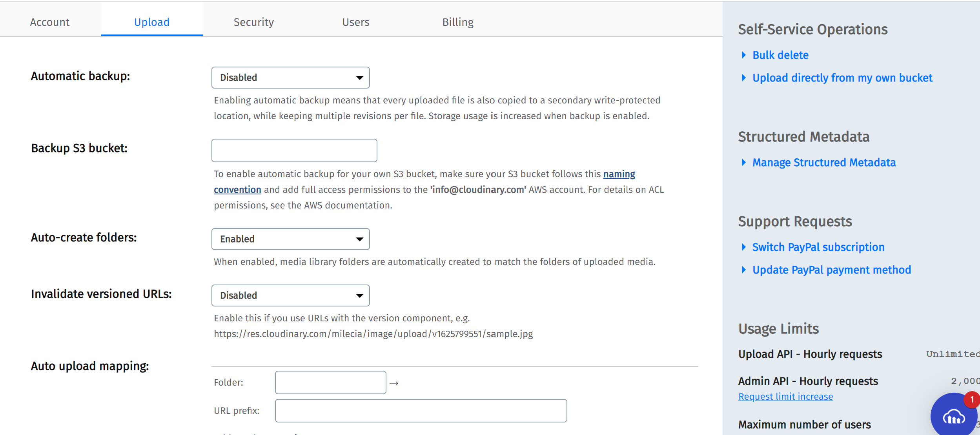Open the Invalidate versioned URLs dropdown
Screen dimensions: 980x435
(290, 295)
